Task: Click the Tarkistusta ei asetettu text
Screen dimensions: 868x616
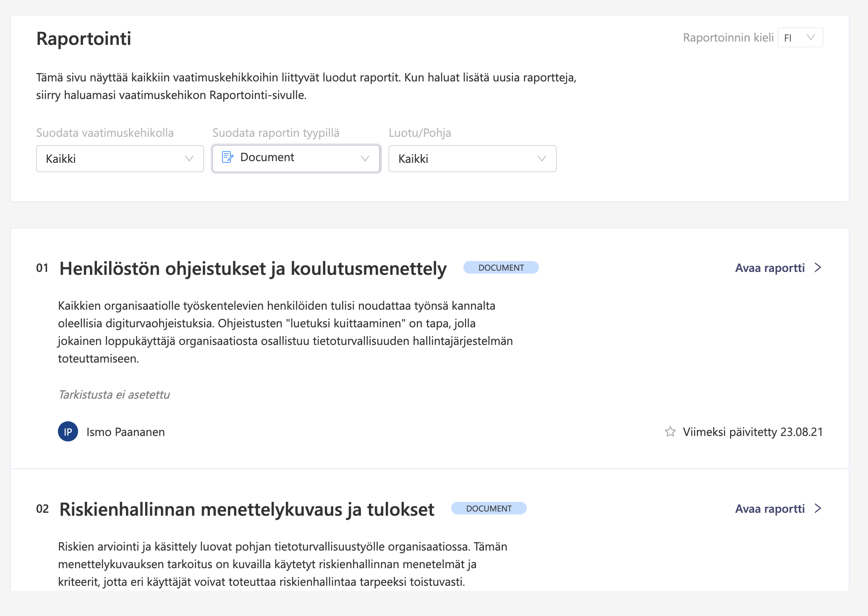Action: click(x=114, y=394)
